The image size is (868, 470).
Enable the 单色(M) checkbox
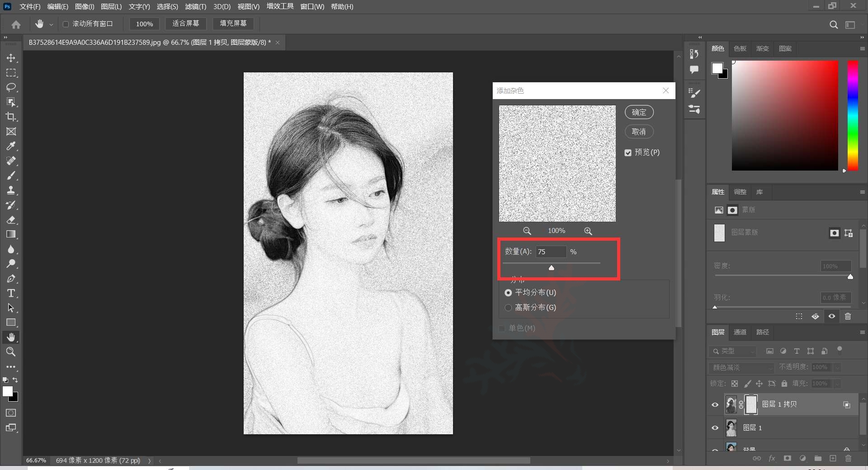[x=501, y=329]
